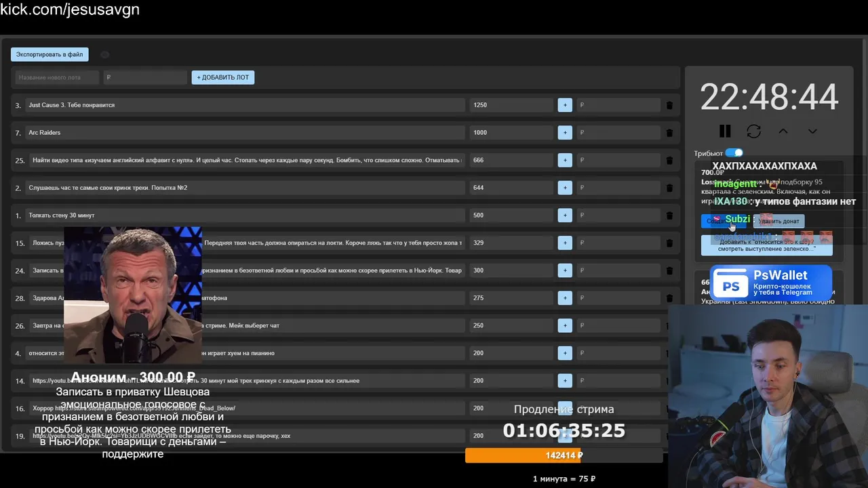Image resolution: width=868 pixels, height=488 pixels.
Task: Focus add-amount ₽ field on Arc Raiders row
Action: tap(618, 133)
